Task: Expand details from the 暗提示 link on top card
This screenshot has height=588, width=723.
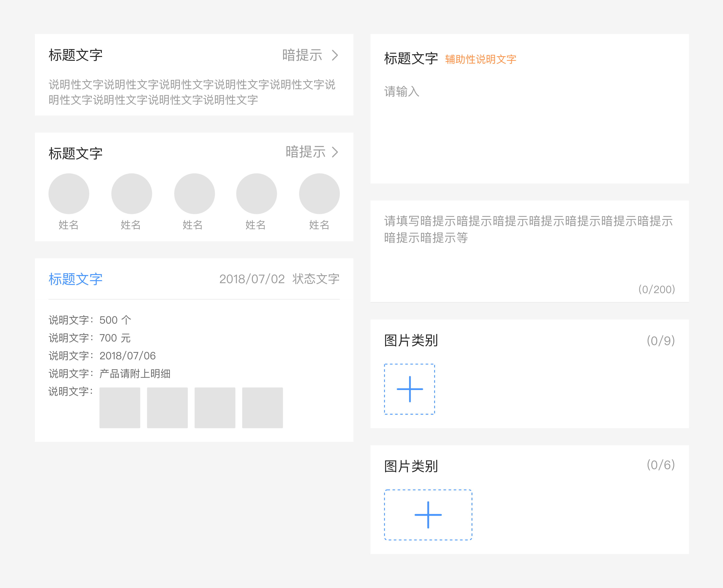Action: click(x=302, y=55)
